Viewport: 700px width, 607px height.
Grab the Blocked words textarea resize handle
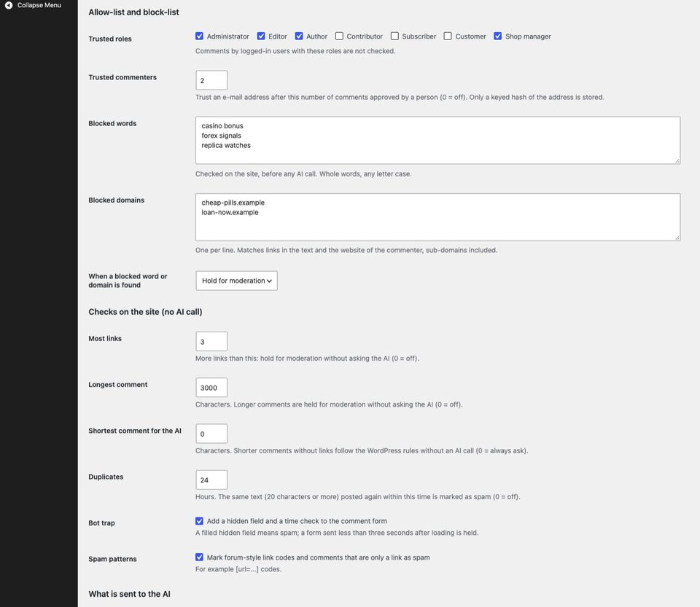click(677, 160)
